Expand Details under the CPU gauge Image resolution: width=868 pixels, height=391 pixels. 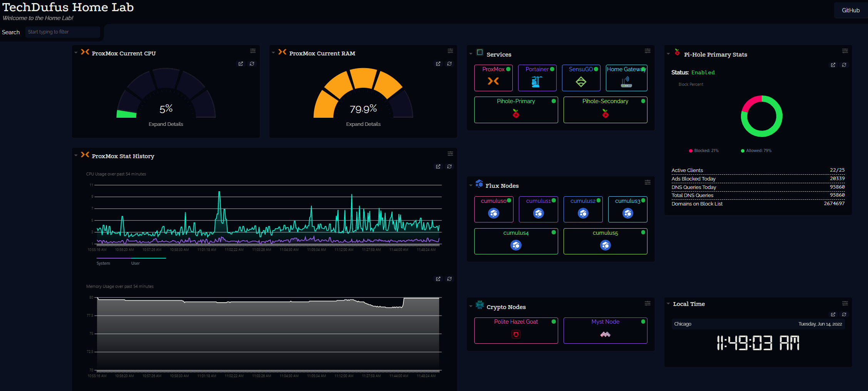pyautogui.click(x=166, y=124)
